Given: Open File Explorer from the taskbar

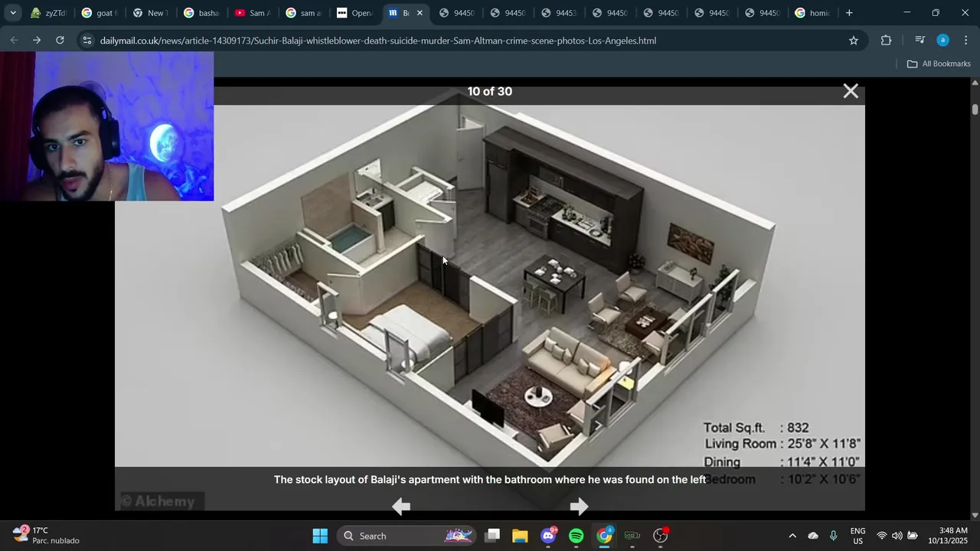Looking at the screenshot, I should (x=521, y=536).
